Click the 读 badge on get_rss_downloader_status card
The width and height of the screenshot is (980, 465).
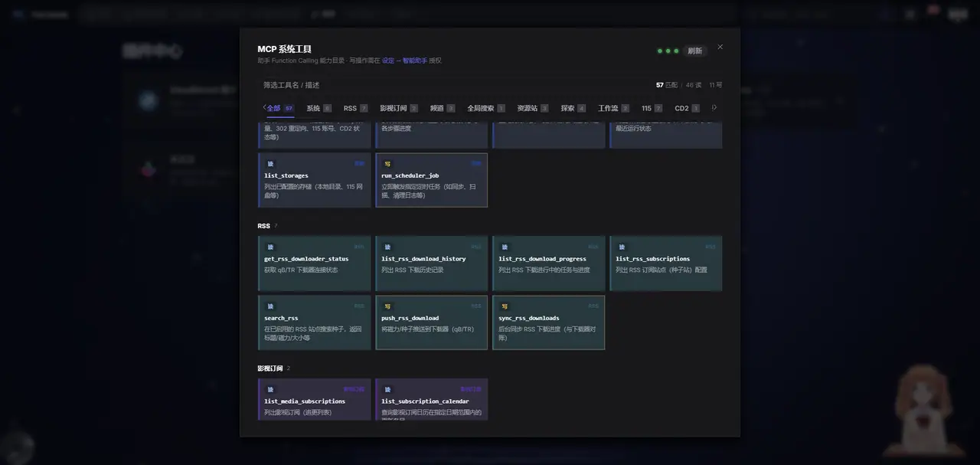click(270, 247)
